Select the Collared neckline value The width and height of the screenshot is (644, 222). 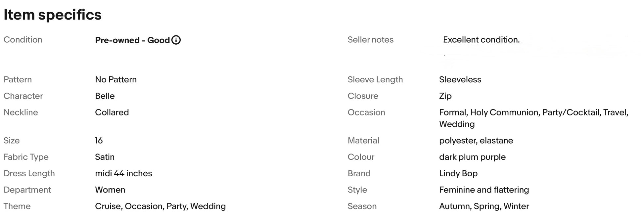[x=112, y=112]
